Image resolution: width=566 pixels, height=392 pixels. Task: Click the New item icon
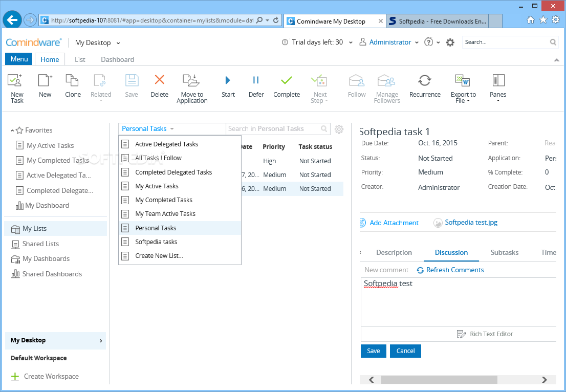tap(45, 80)
